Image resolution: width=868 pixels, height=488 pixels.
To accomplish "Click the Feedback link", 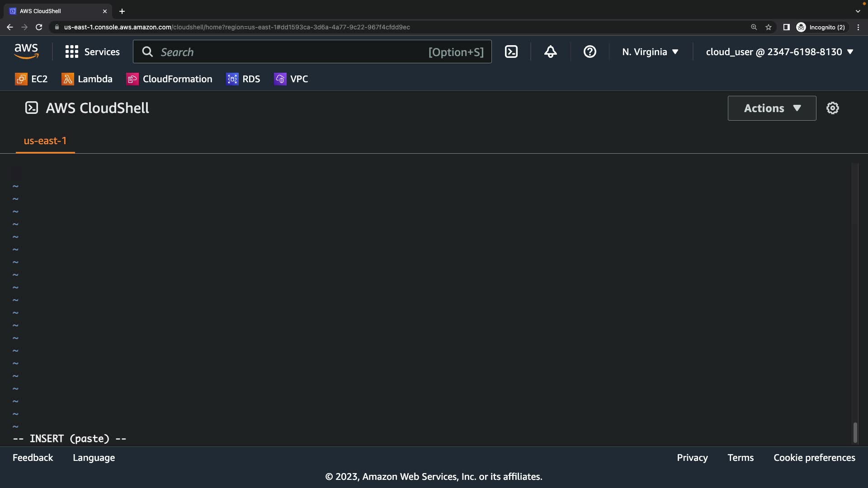I will (33, 458).
